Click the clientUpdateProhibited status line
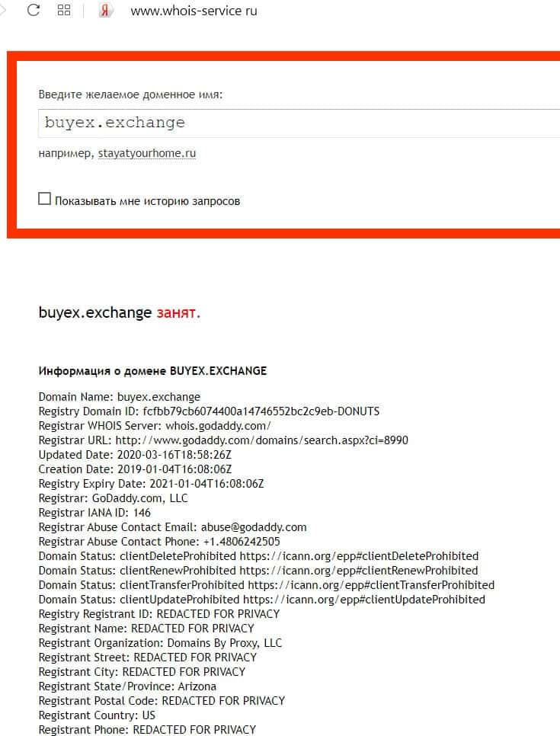This screenshot has width=560, height=736. pyautogui.click(x=262, y=600)
